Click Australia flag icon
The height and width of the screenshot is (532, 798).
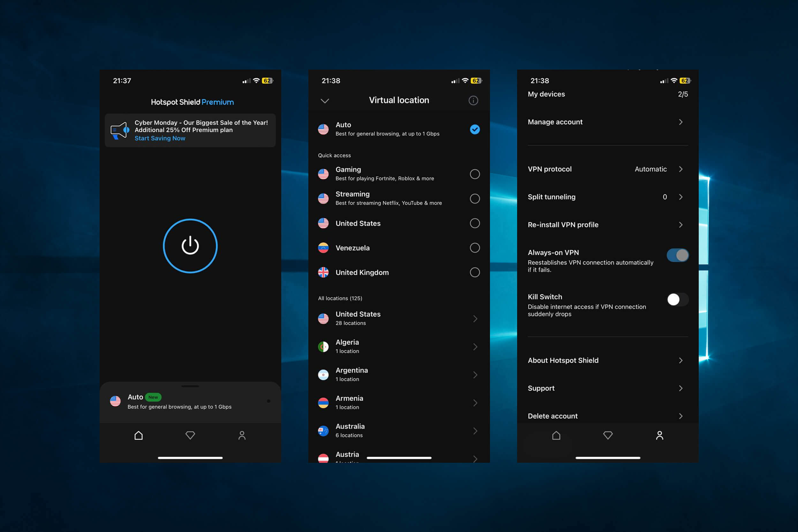tap(323, 431)
